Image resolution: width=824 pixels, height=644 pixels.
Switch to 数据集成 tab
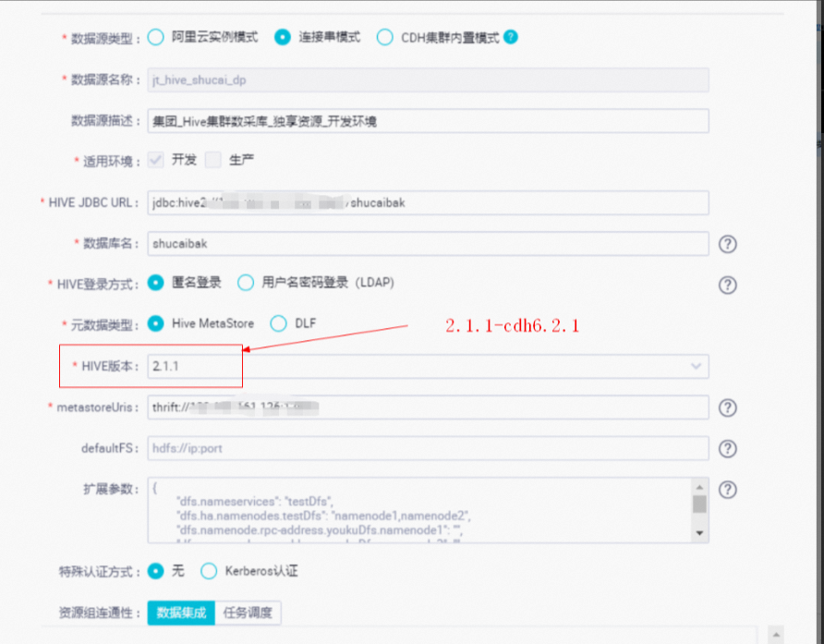point(181,613)
